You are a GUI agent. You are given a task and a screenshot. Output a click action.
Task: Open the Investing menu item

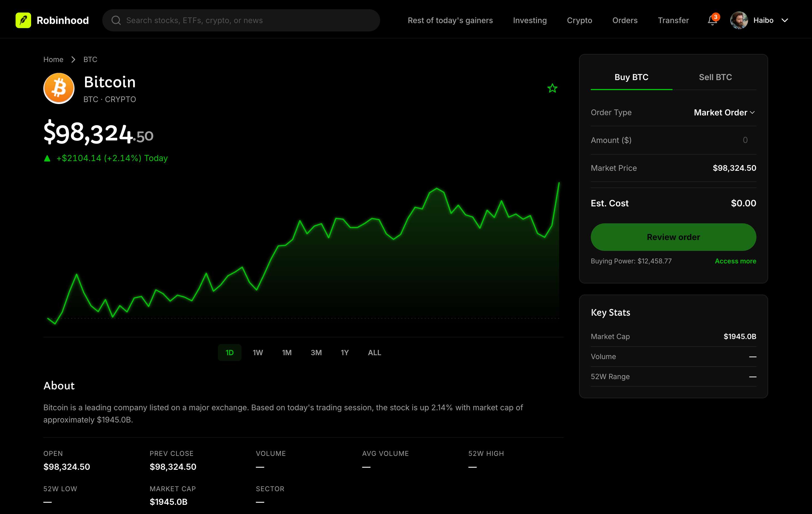click(x=530, y=20)
